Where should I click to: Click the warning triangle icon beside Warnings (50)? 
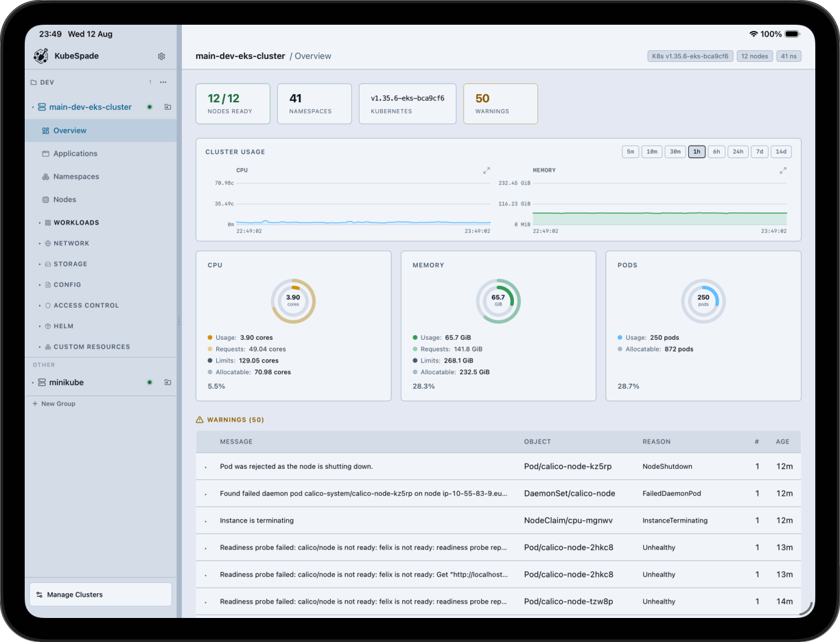coord(200,420)
